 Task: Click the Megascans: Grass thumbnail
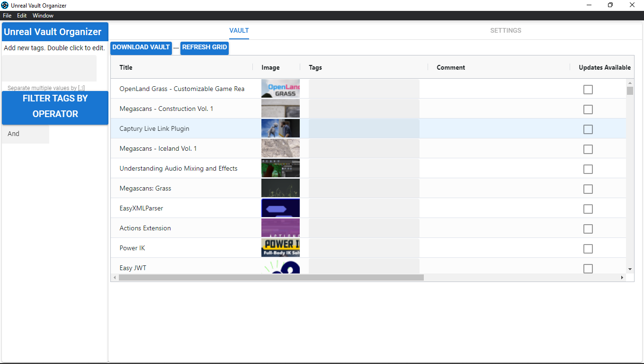280,188
